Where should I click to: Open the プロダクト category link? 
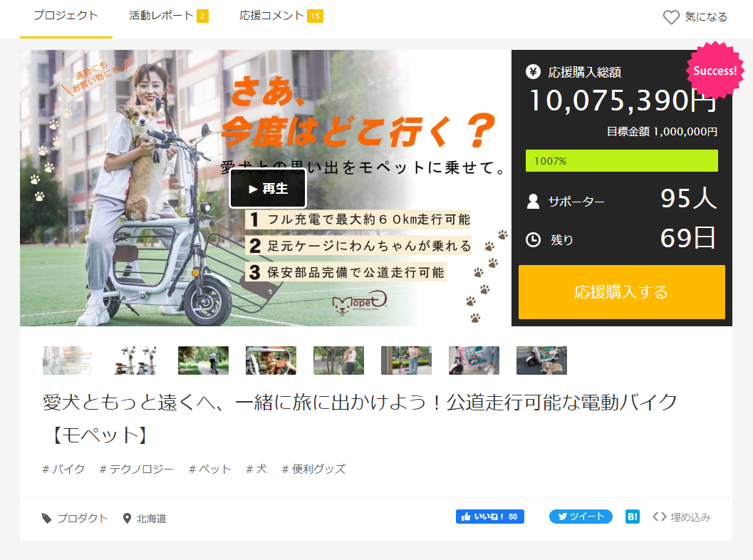tap(82, 518)
